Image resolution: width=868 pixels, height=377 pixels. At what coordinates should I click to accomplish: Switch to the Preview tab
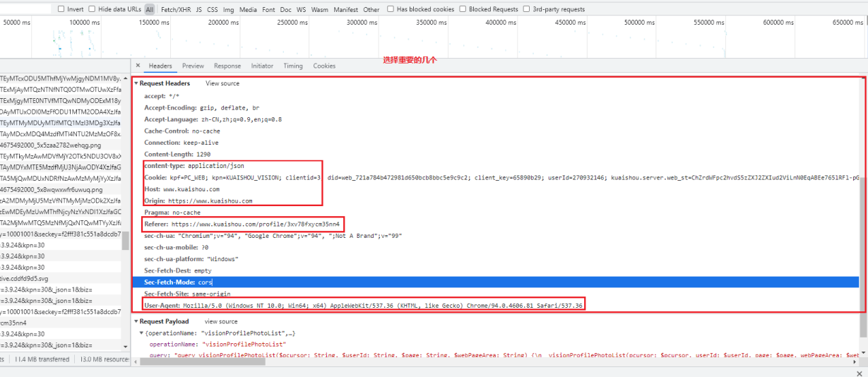(193, 66)
